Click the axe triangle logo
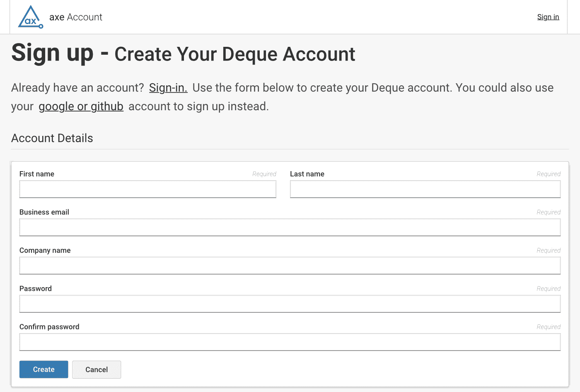The image size is (580, 392). [x=30, y=17]
